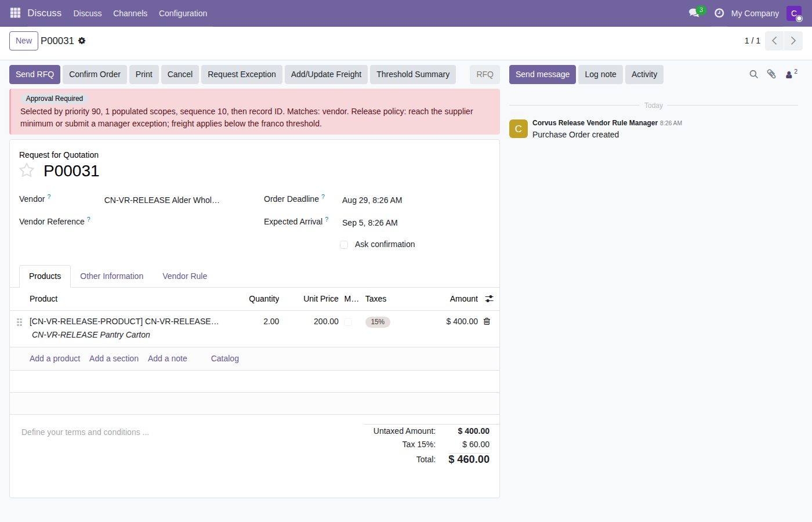The image size is (812, 522).
Task: Cancel the purchase order
Action: [180, 74]
